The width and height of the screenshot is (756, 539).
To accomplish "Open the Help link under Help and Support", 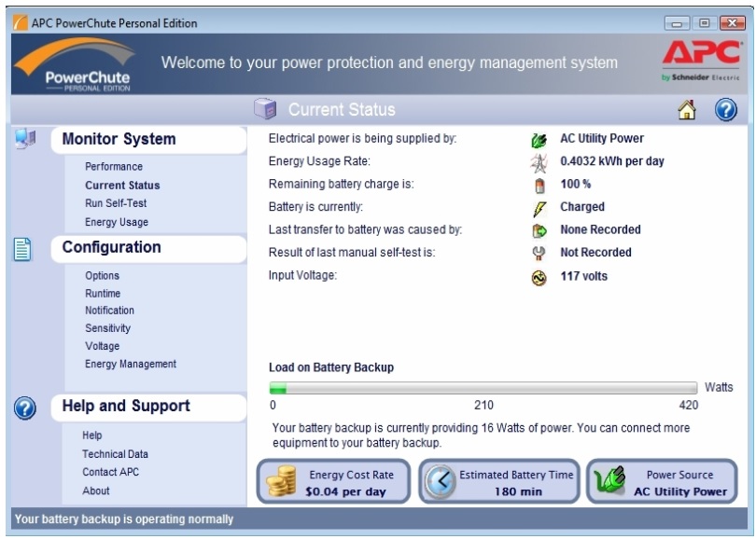I will (x=92, y=435).
